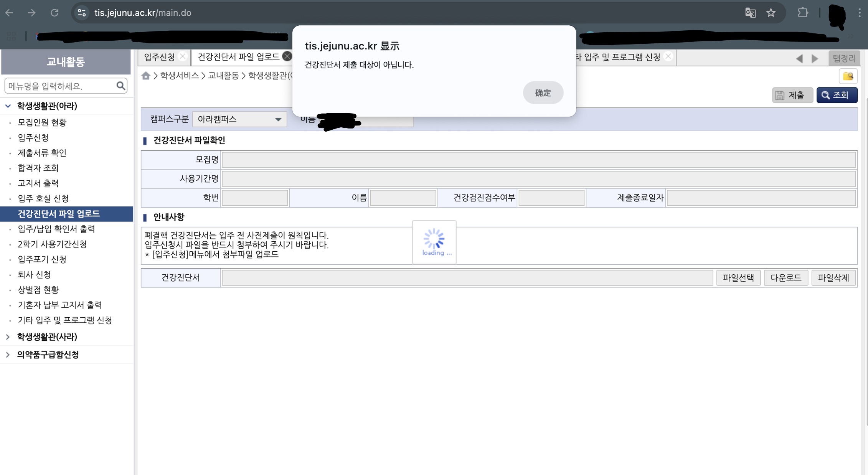Image resolution: width=868 pixels, height=475 pixels.
Task: Open the 캠퍼스구분 campus dropdown
Action: click(278, 119)
